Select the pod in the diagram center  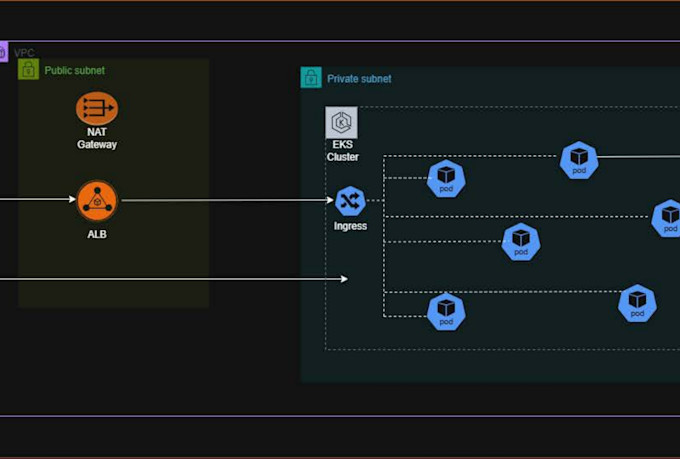pos(521,242)
